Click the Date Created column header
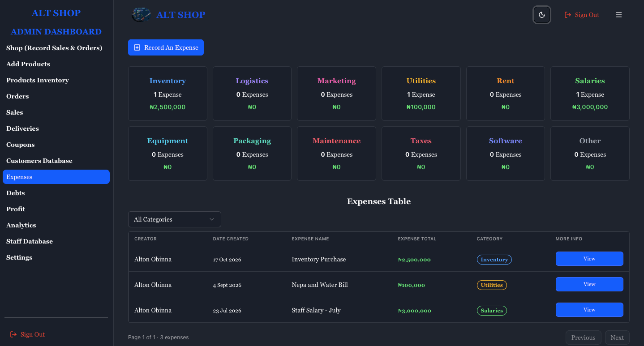The image size is (644, 346). point(231,239)
